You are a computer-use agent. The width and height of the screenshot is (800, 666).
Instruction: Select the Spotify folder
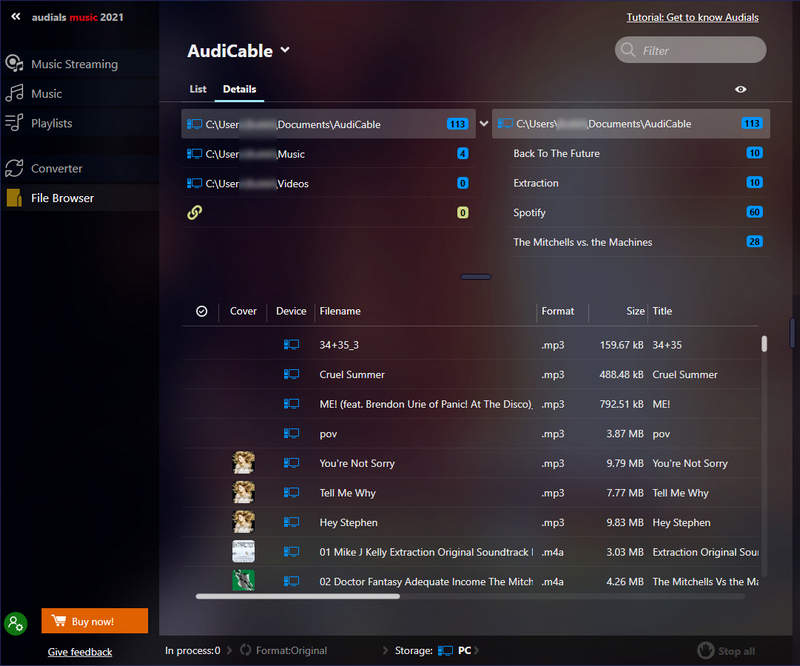click(529, 212)
